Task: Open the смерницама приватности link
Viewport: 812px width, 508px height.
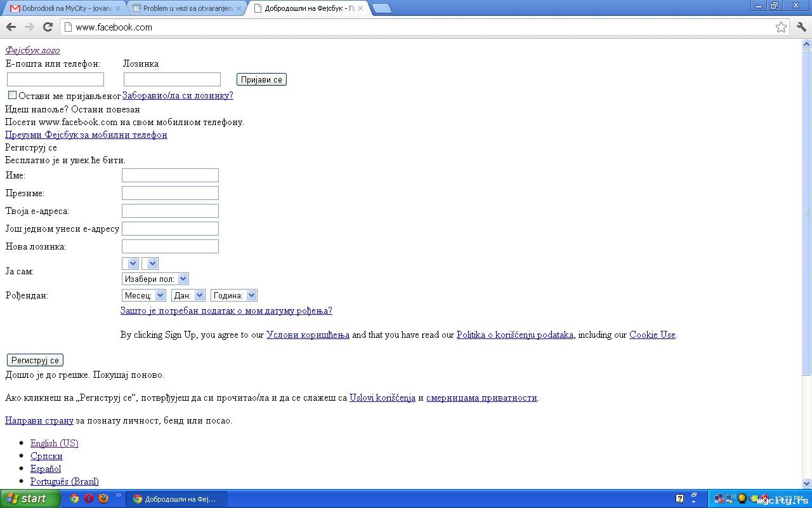Action: 481,398
